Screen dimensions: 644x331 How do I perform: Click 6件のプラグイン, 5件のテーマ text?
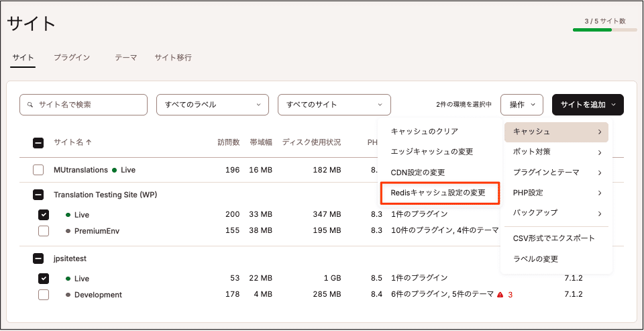442,294
